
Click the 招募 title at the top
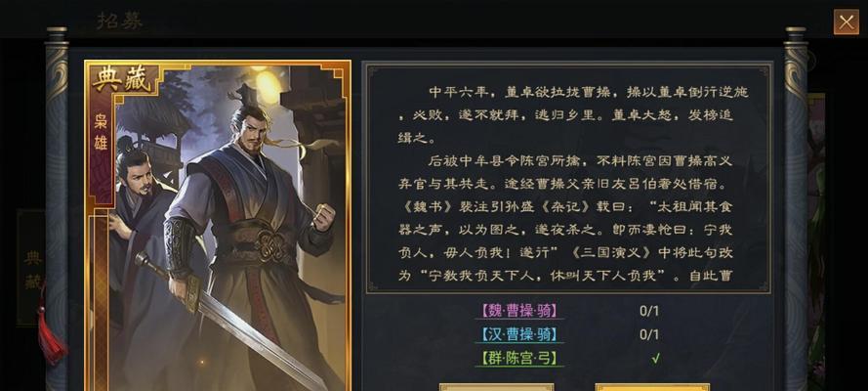coord(119,22)
